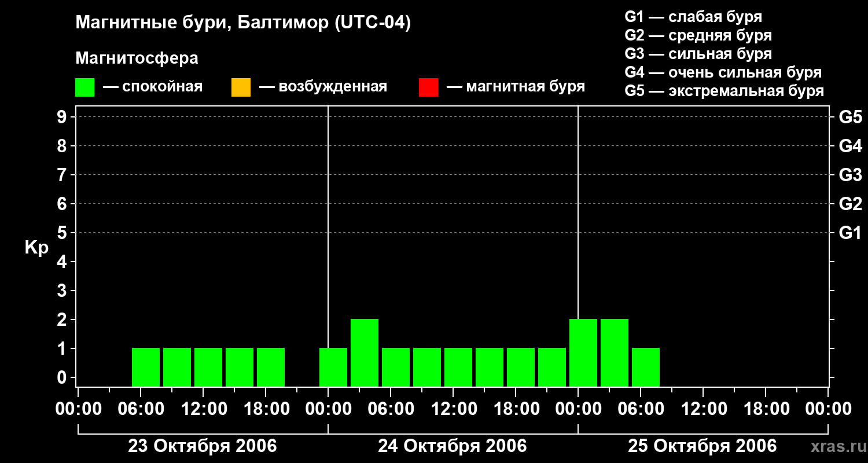Image resolution: width=868 pixels, height=463 pixels.
Task: Click the 'G2' right-axis label
Action: coord(850,204)
